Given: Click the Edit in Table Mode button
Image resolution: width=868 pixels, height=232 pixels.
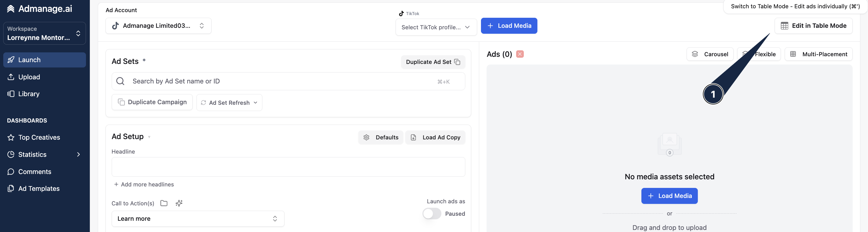Looking at the screenshot, I should pyautogui.click(x=813, y=26).
